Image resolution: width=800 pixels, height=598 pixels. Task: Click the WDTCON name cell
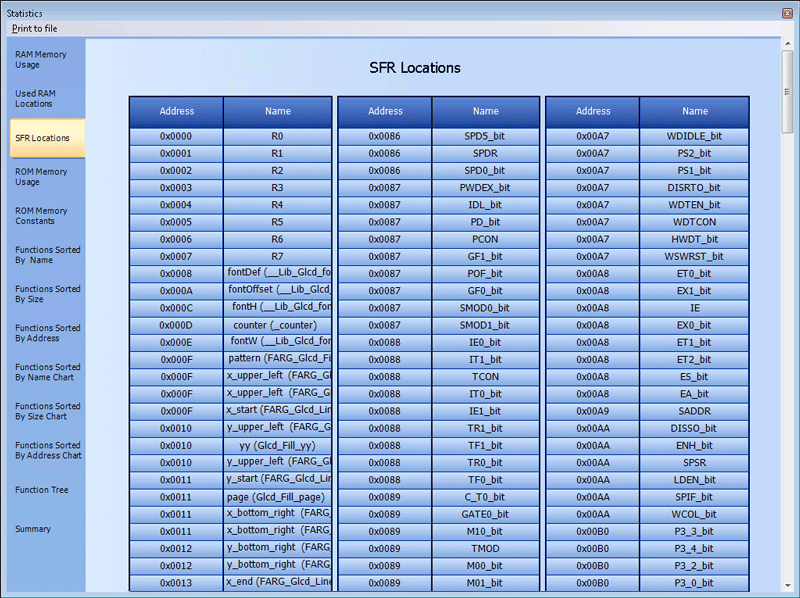coord(694,222)
